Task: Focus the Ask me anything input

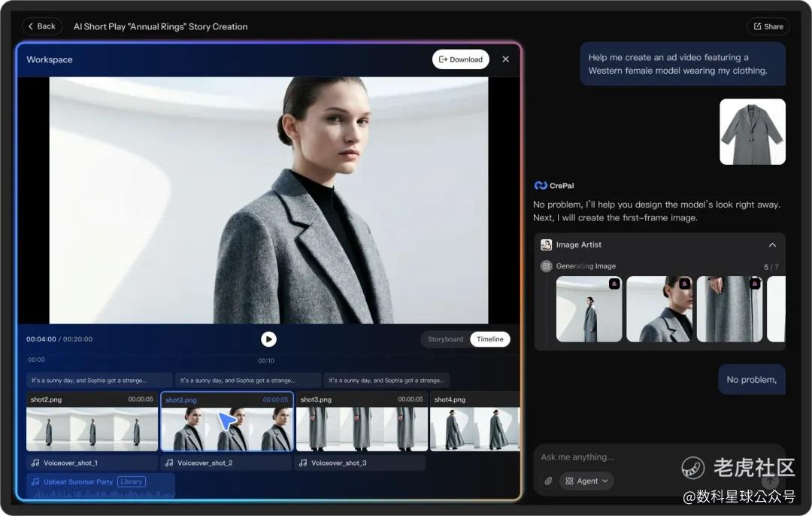Action: coord(659,457)
